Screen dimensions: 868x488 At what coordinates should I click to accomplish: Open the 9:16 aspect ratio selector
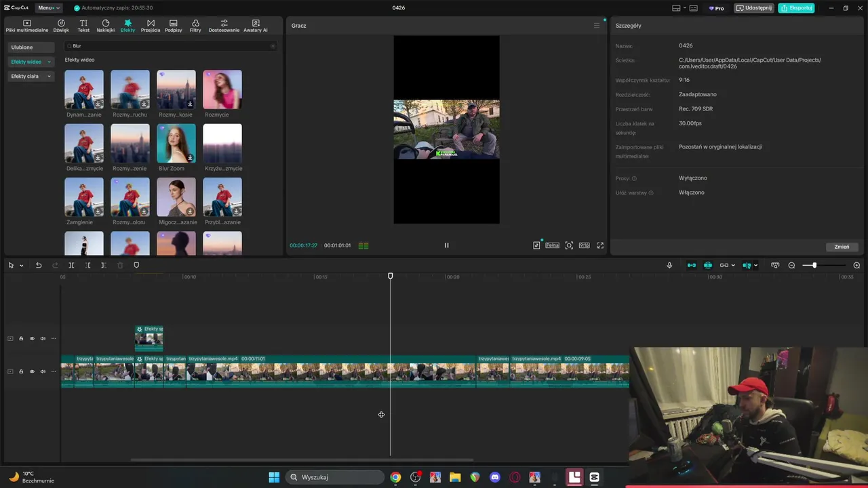coord(584,245)
